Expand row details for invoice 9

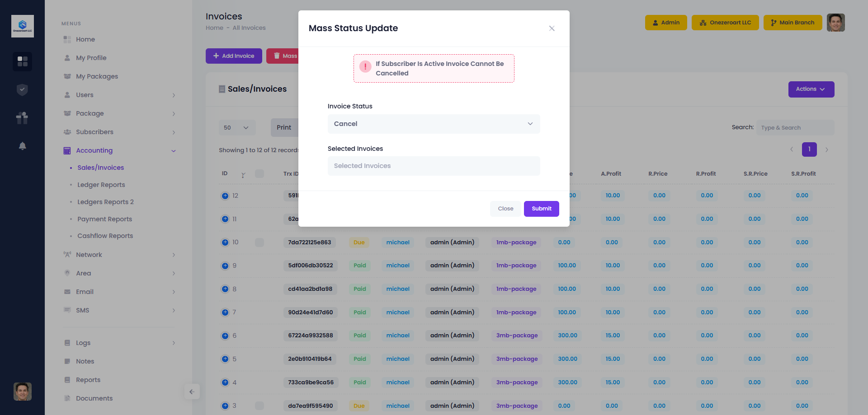[x=225, y=266]
